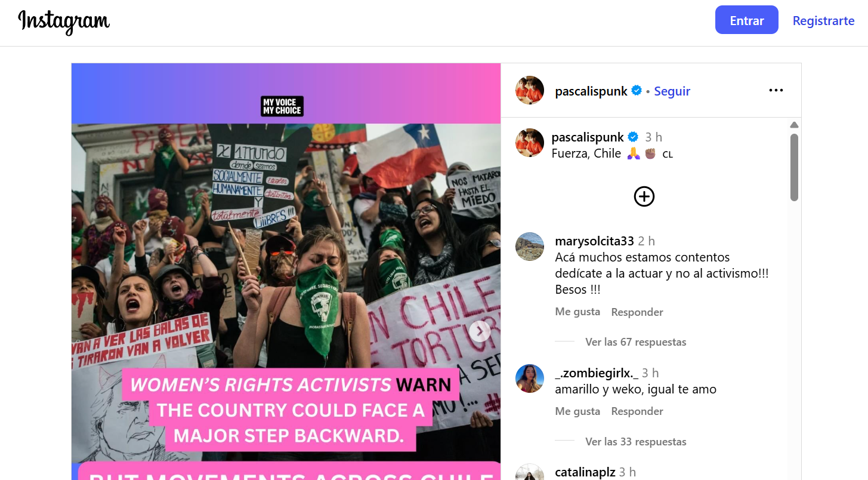Open pascalispunk avatar in post header

[x=530, y=91]
